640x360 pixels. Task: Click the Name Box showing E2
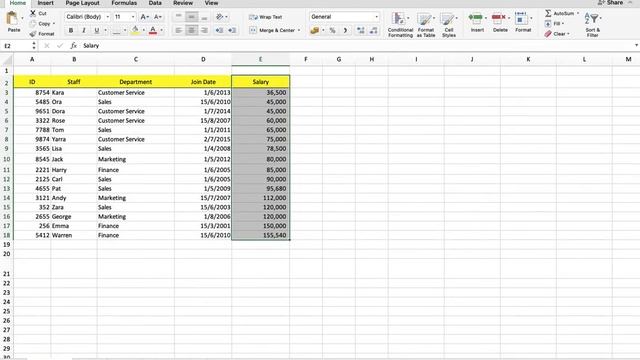pos(16,46)
